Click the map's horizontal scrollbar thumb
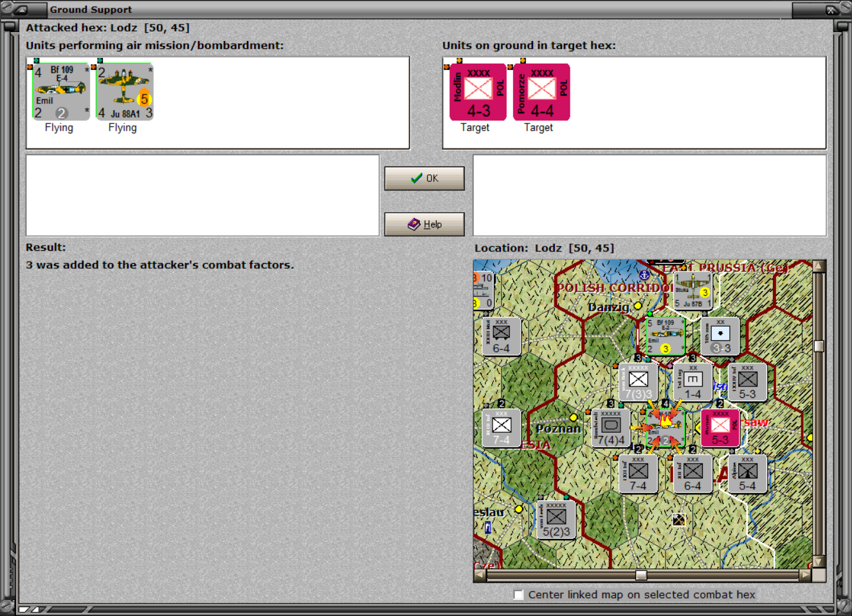This screenshot has height=616, width=852. point(641,575)
